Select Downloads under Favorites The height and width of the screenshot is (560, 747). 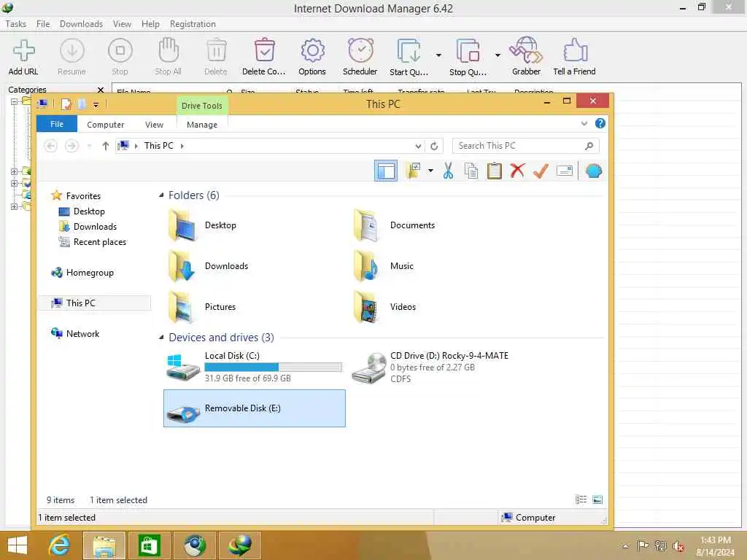[x=95, y=227]
